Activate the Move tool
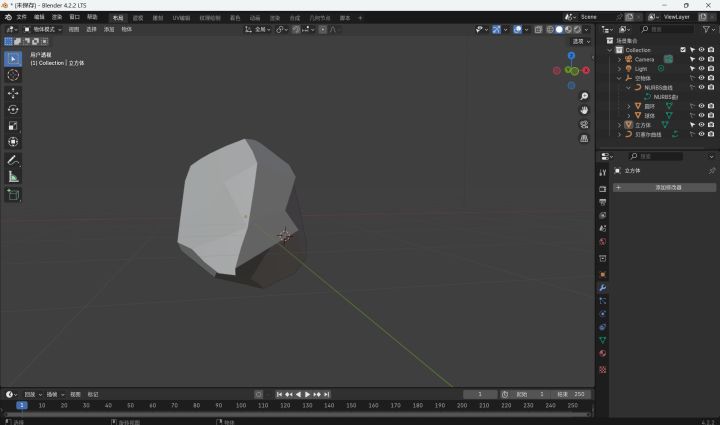Screen dimensions: 720x425 tap(13, 93)
